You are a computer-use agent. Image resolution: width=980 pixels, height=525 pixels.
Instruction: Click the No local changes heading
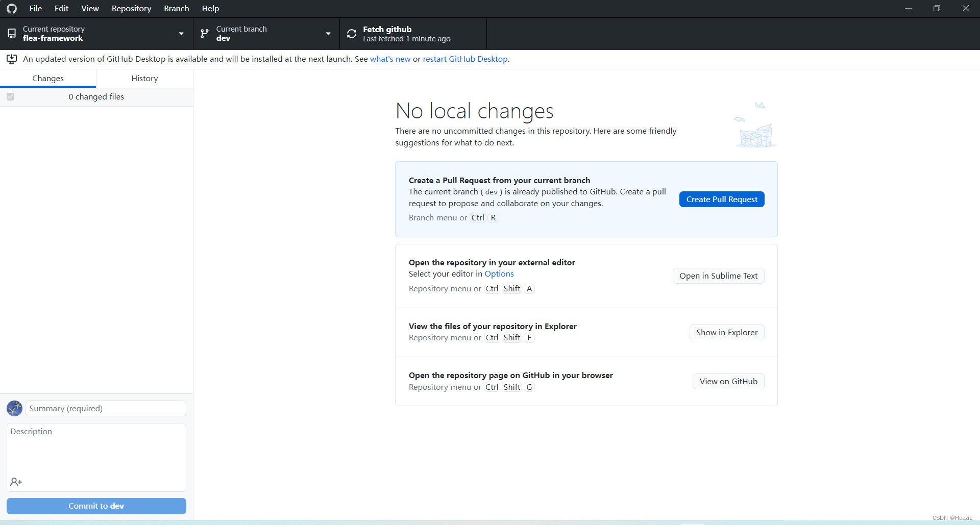tap(474, 111)
